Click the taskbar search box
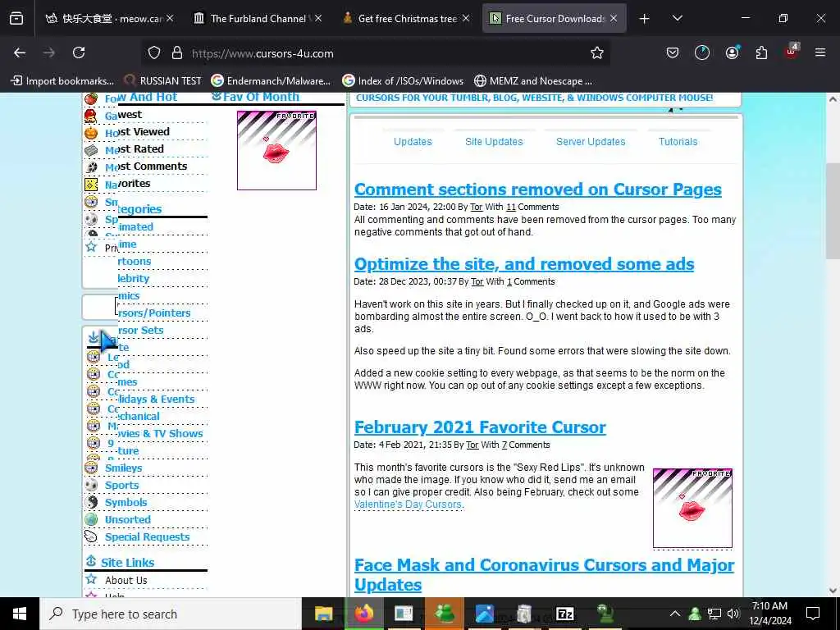This screenshot has width=840, height=630. (171, 614)
